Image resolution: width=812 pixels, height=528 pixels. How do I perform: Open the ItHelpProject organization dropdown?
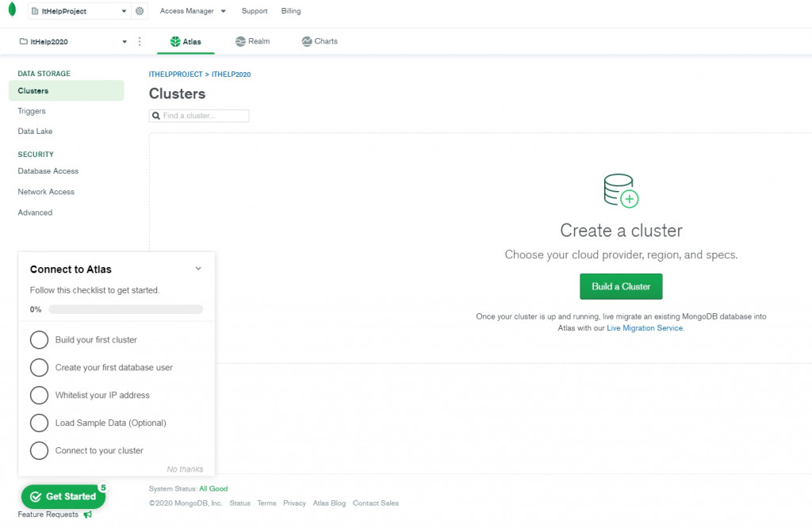(79, 11)
